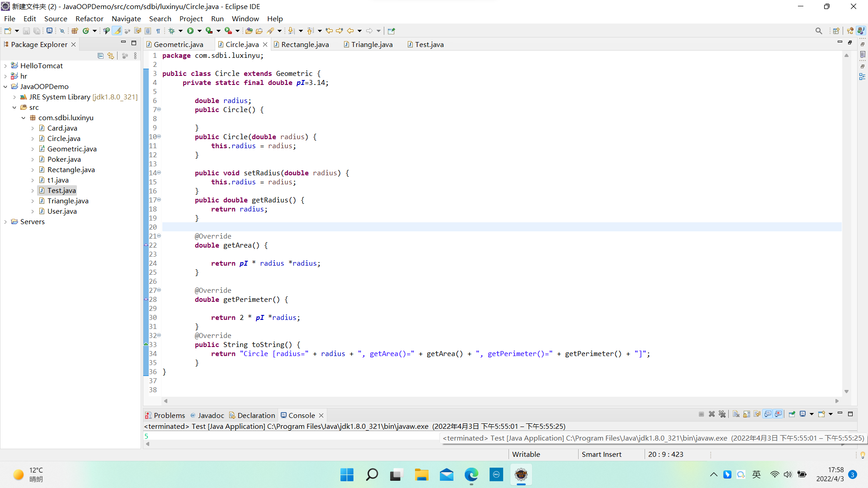The image size is (868, 488).
Task: Click the Pin Console icon
Action: (x=792, y=414)
